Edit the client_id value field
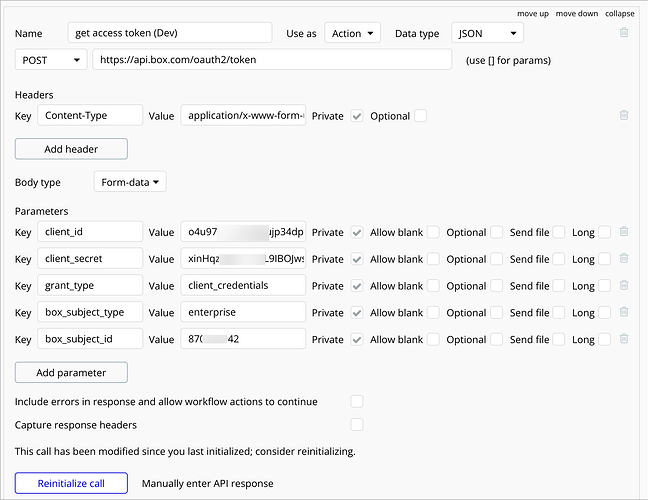 [243, 232]
